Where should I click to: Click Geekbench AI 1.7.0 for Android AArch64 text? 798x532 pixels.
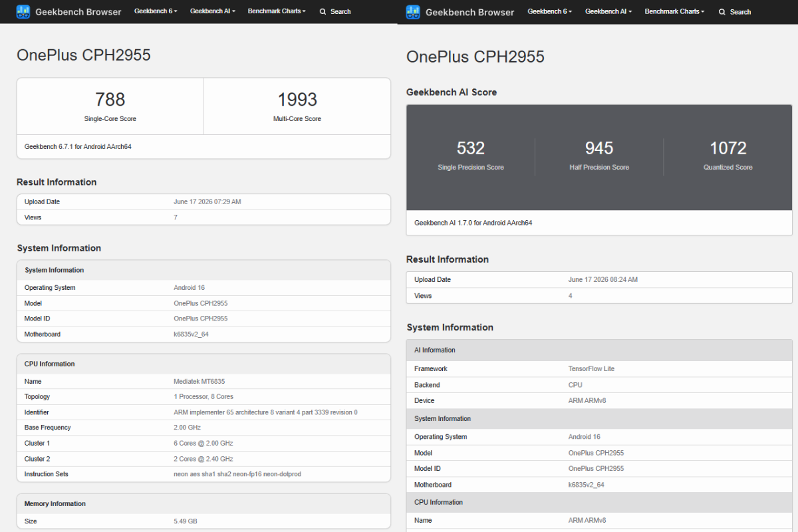[x=473, y=223]
